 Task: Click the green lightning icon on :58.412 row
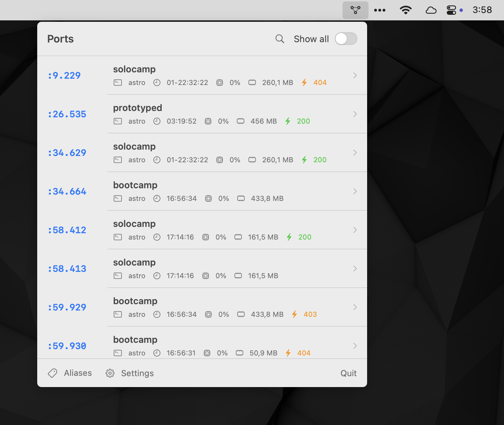[x=289, y=237]
